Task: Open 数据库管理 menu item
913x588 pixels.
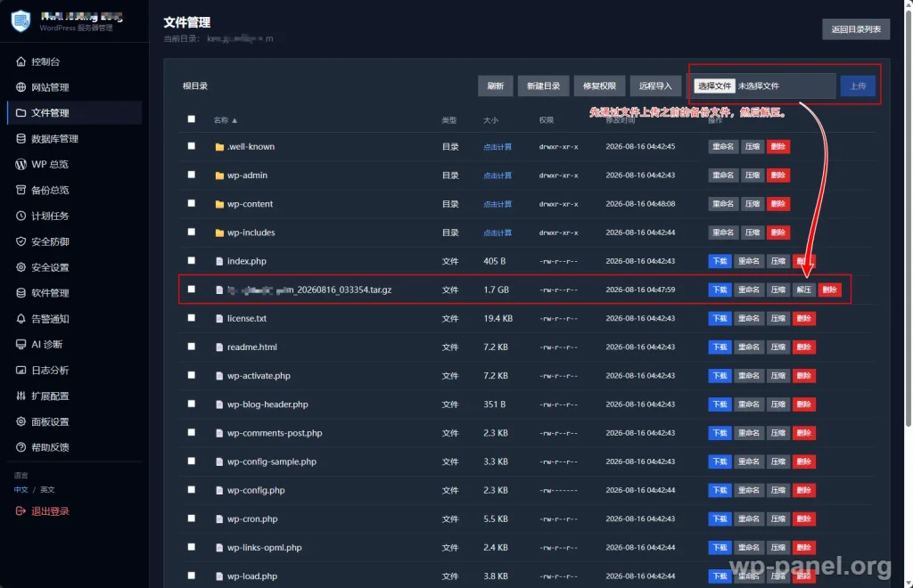Action: pyautogui.click(x=75, y=138)
